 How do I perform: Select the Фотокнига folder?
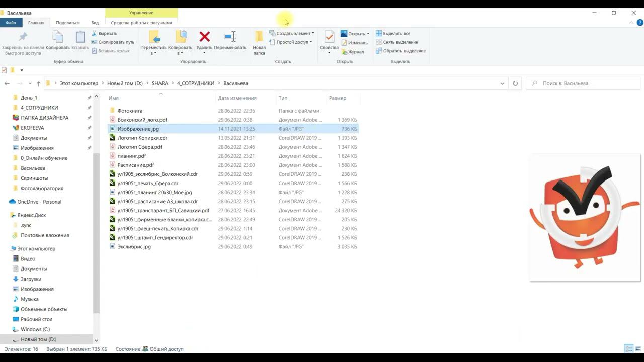[130, 111]
